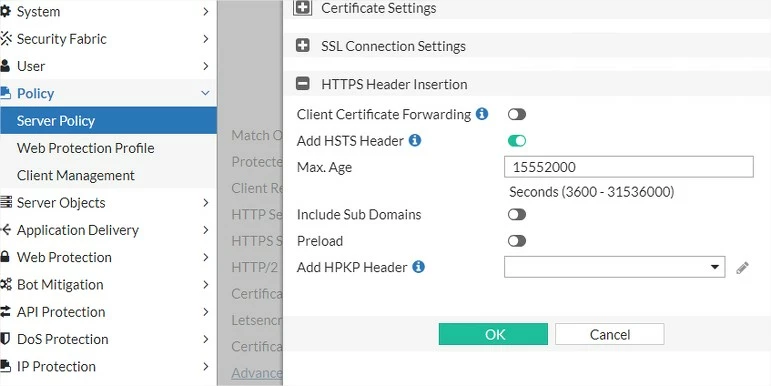Viewport: 771px width, 386px height.
Task: Click the User person icon
Action: tap(5, 66)
